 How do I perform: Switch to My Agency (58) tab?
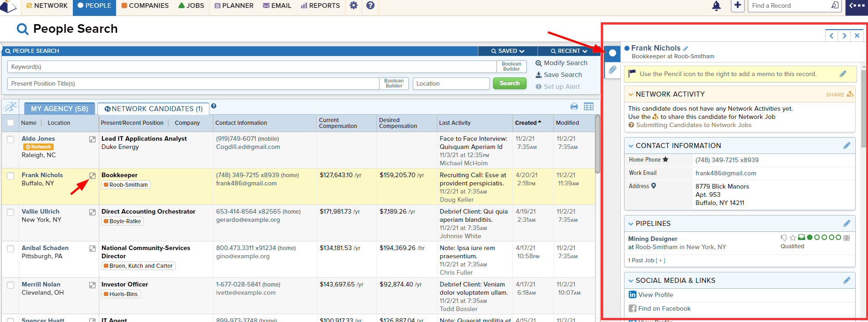pos(60,109)
